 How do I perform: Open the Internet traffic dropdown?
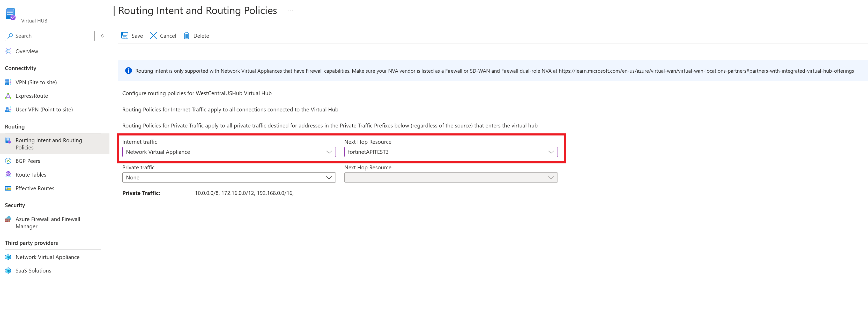click(229, 152)
